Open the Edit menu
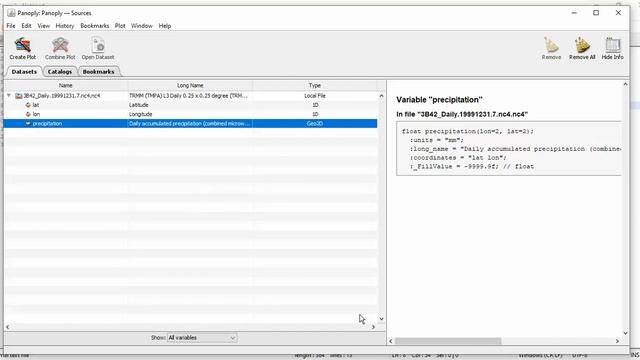The width and height of the screenshot is (640, 360). (26, 26)
